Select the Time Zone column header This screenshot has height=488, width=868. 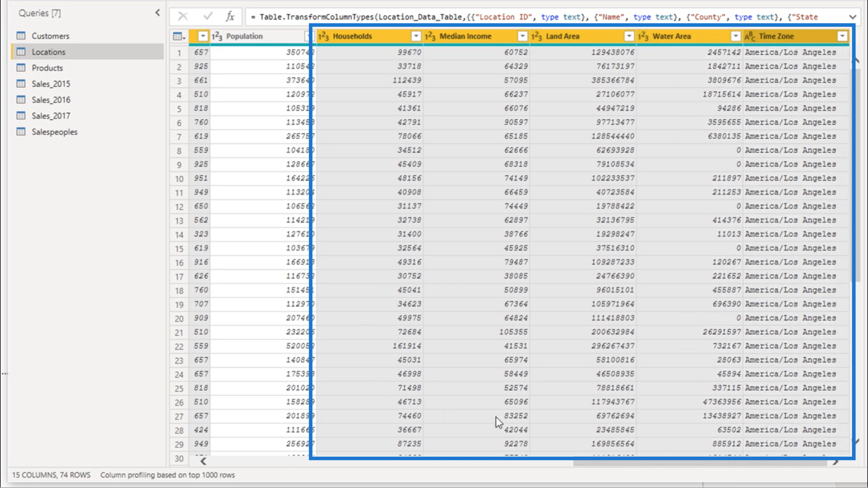pos(795,36)
